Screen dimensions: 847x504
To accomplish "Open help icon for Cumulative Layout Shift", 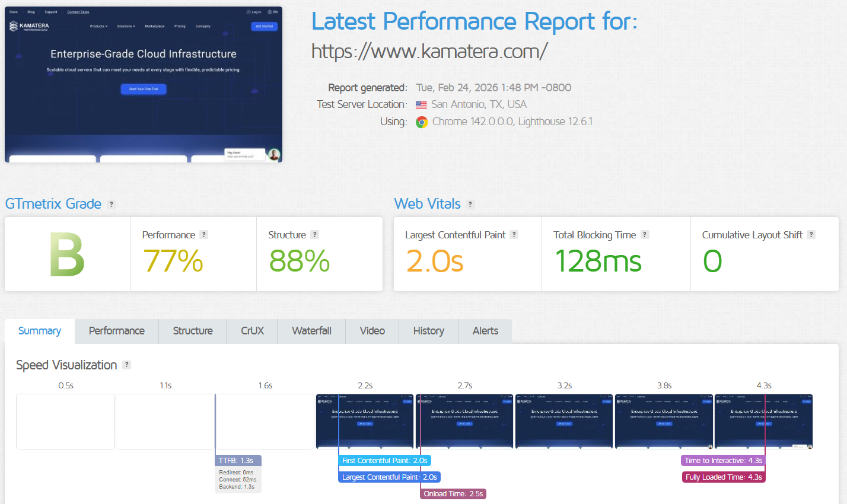I will [811, 234].
